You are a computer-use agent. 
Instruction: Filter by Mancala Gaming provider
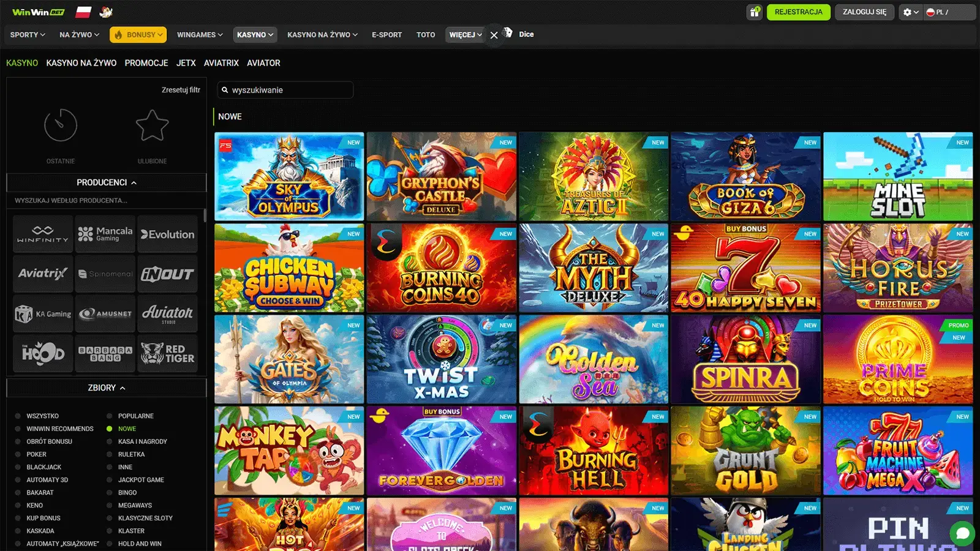(105, 234)
